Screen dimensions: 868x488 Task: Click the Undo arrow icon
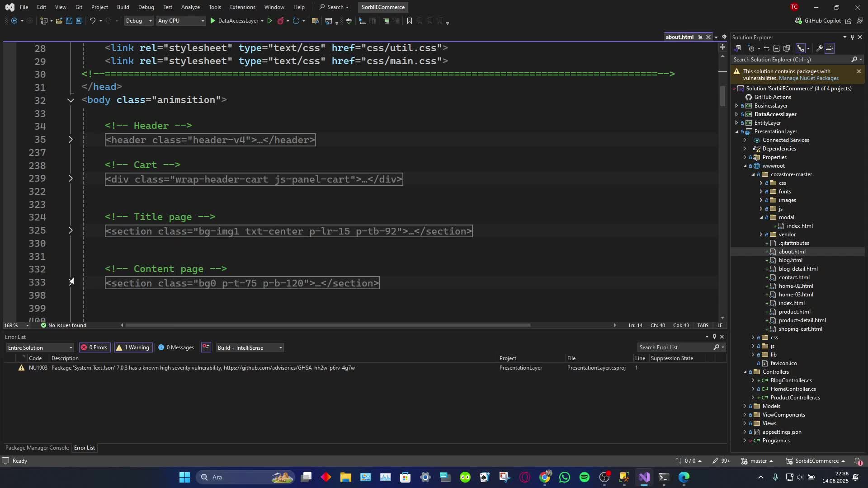click(92, 21)
